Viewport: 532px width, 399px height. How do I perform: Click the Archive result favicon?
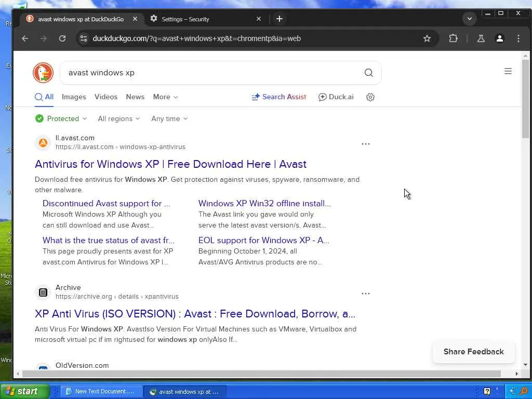pos(43,292)
